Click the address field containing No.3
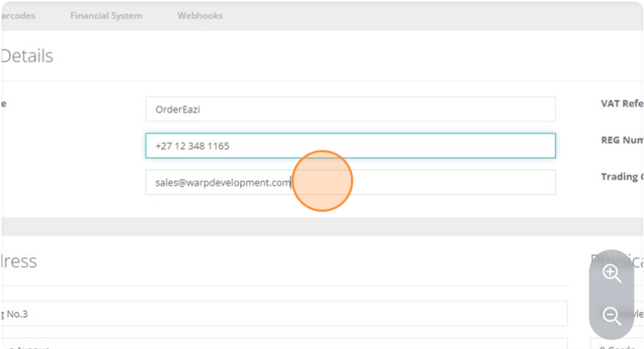The image size is (644, 349). point(284,314)
